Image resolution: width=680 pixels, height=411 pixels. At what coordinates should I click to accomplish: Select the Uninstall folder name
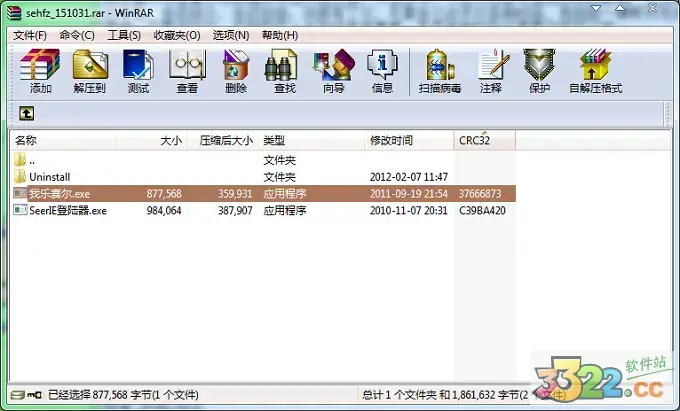(49, 177)
